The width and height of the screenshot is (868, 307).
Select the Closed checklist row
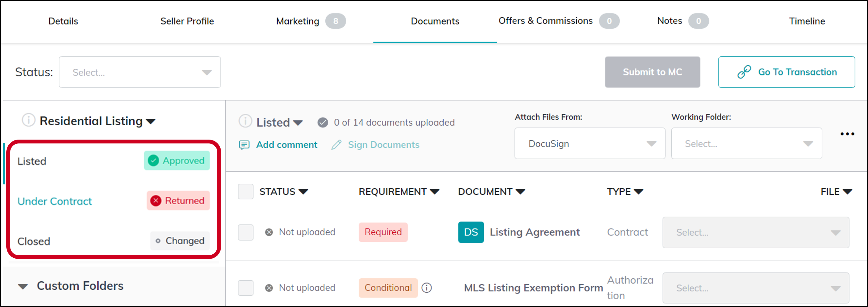point(113,241)
